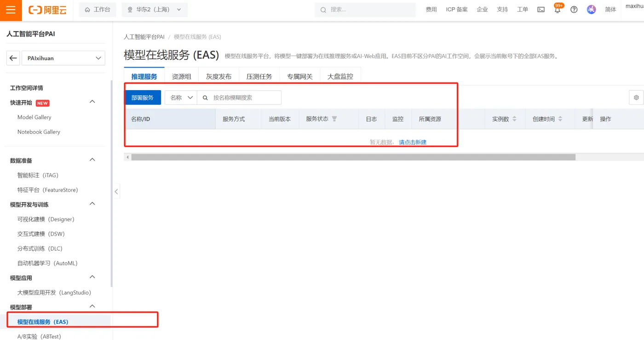Screen dimensions: 644x340
Task: Collapse the 快速开始 section
Action: (92, 102)
